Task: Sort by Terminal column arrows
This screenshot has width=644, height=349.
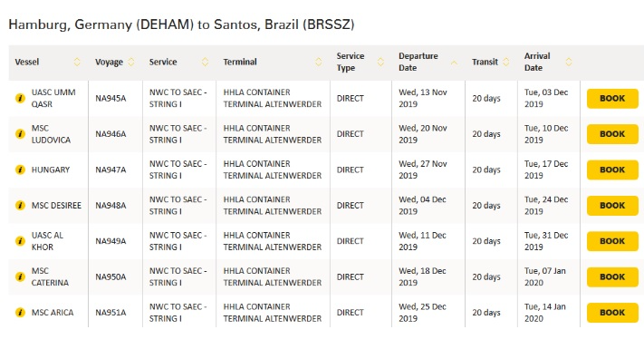Action: pyautogui.click(x=318, y=62)
